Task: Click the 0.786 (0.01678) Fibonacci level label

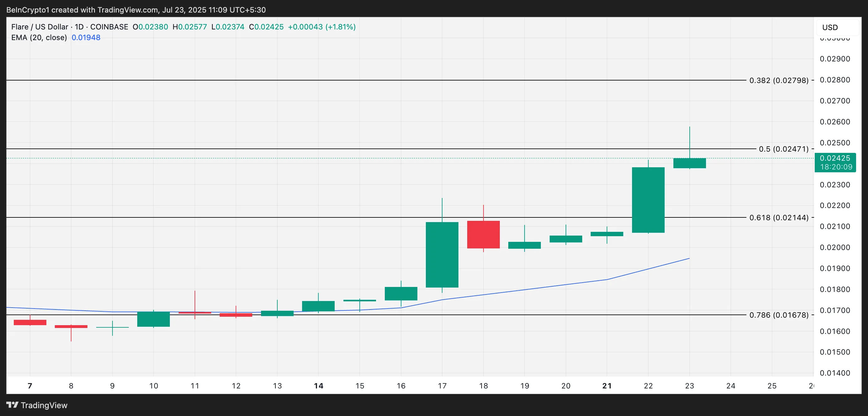Action: pos(779,315)
